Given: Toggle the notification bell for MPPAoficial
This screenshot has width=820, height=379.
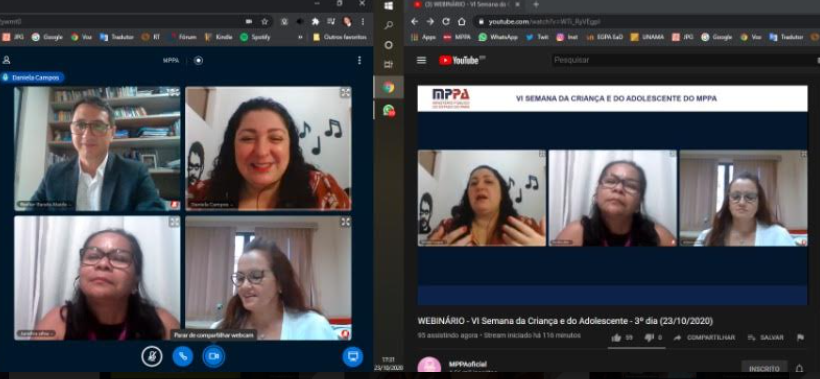Looking at the screenshot, I should [x=799, y=368].
